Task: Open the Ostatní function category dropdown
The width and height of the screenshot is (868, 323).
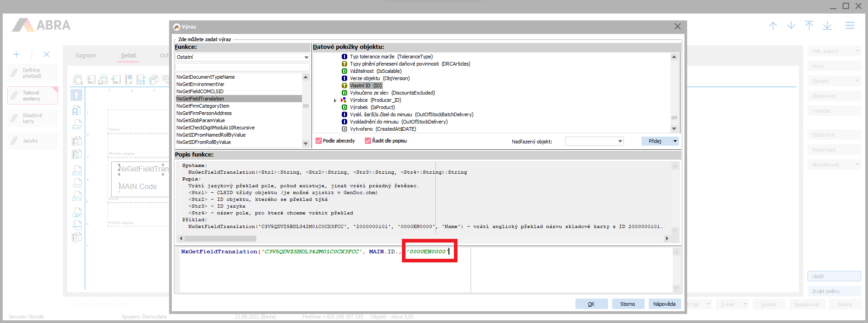Action: (306, 57)
